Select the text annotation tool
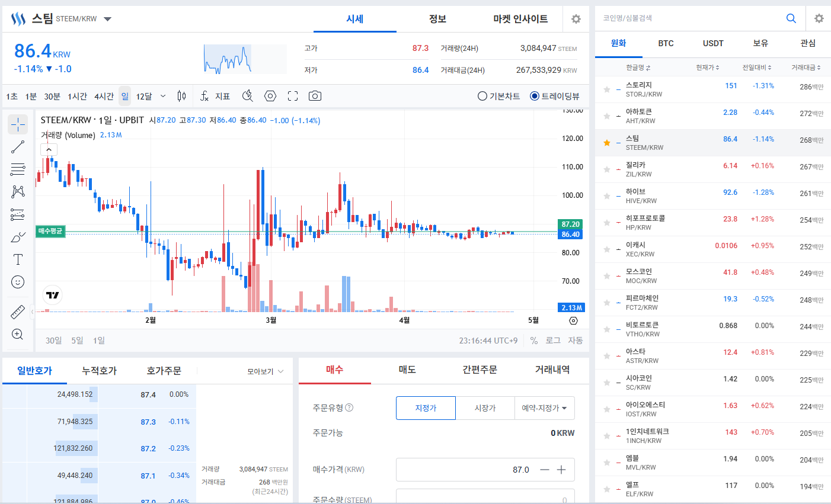 [x=18, y=259]
